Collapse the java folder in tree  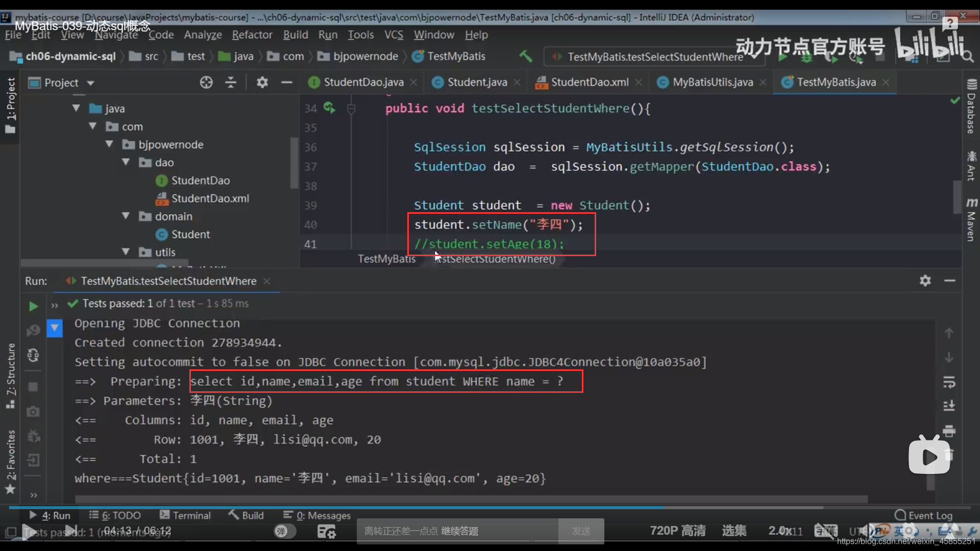coord(76,108)
